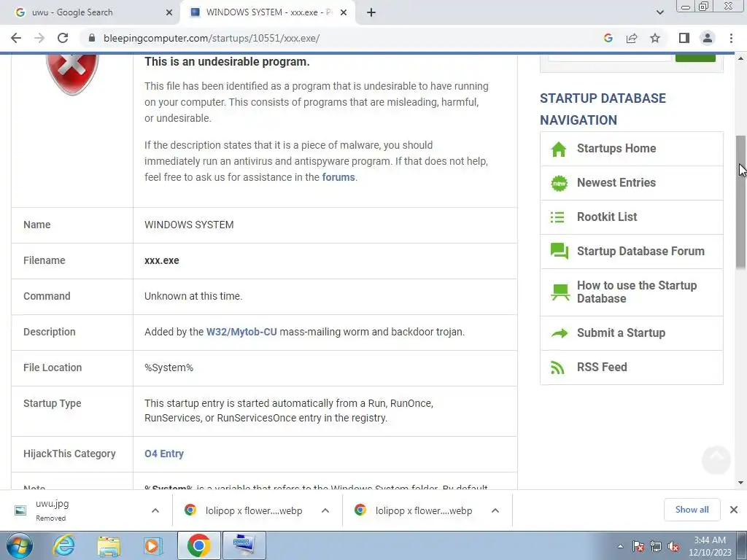Close the downloads bar with X
The image size is (747, 560).
pos(734,510)
